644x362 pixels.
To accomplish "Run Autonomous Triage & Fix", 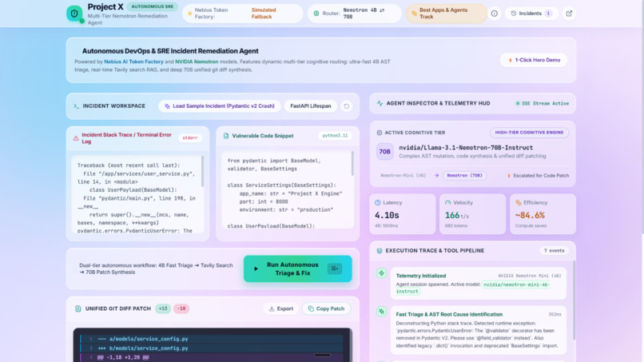I will tap(297, 269).
